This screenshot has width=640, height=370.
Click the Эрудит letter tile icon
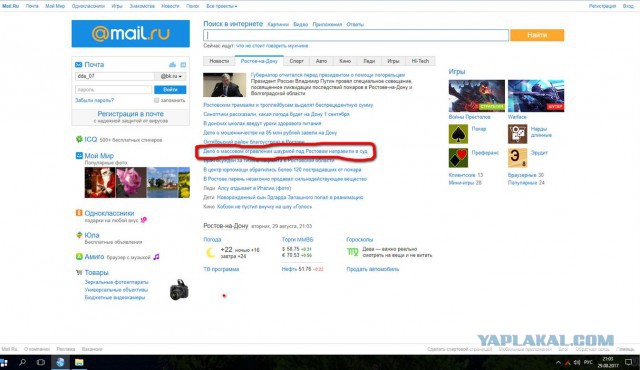[x=518, y=158]
